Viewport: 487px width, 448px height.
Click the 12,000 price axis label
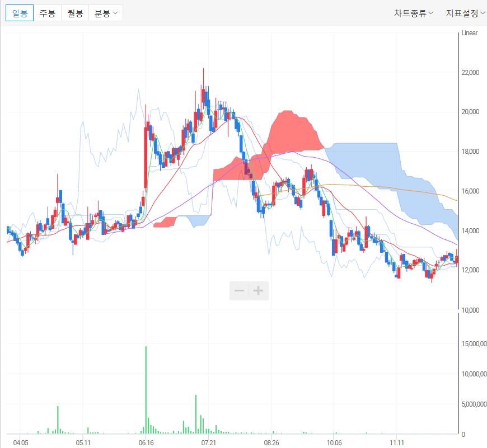point(470,270)
